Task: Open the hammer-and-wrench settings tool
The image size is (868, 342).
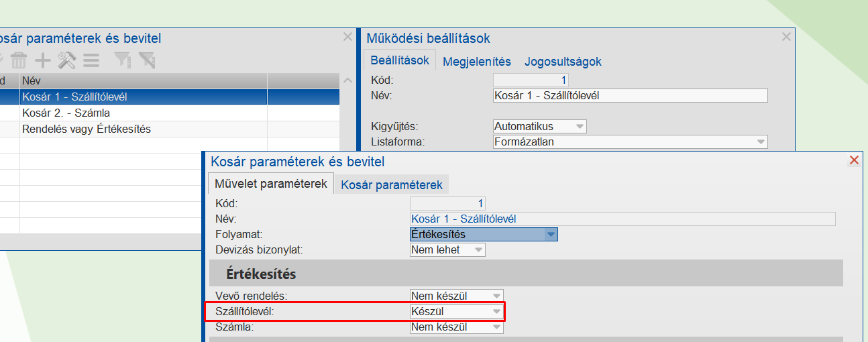Action: pyautogui.click(x=67, y=61)
